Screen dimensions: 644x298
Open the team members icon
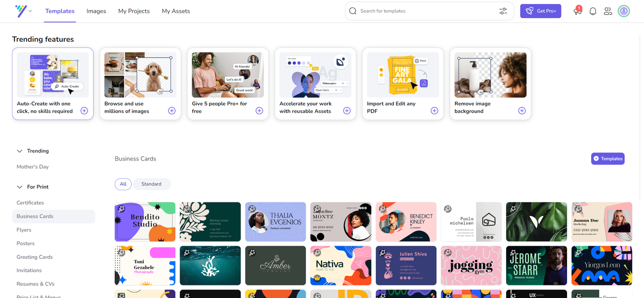point(608,11)
